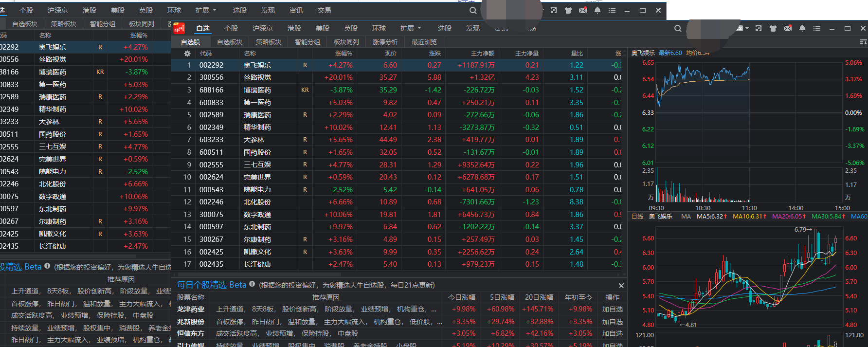Select 策略板块 sub-tab in the background window
This screenshot has height=347, width=868.
[64, 24]
